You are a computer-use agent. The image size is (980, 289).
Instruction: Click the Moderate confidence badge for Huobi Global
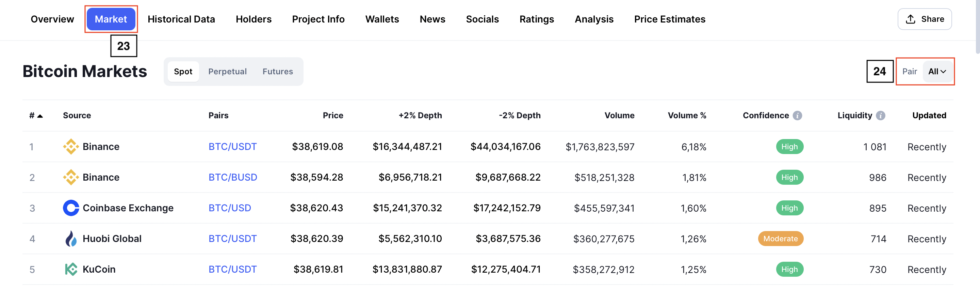pyautogui.click(x=781, y=239)
